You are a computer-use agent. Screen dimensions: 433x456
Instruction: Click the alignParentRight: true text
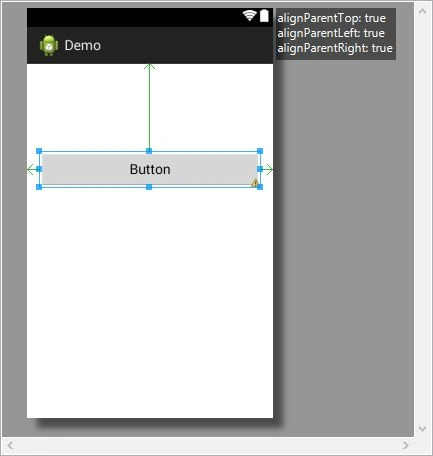coord(335,48)
